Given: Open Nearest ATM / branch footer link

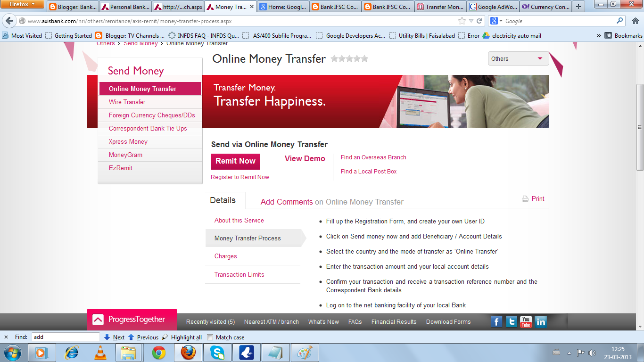Looking at the screenshot, I should [x=272, y=322].
